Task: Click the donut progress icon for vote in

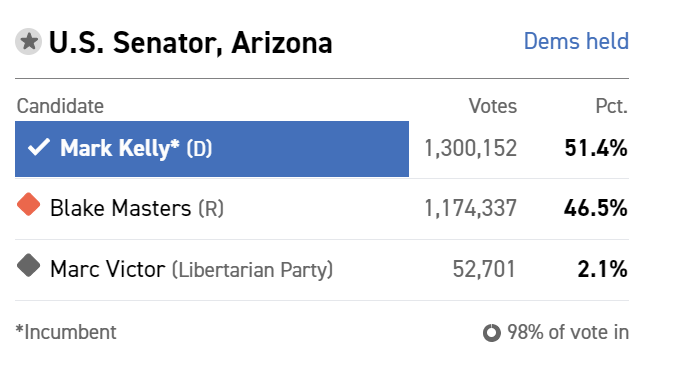Action: tap(492, 333)
